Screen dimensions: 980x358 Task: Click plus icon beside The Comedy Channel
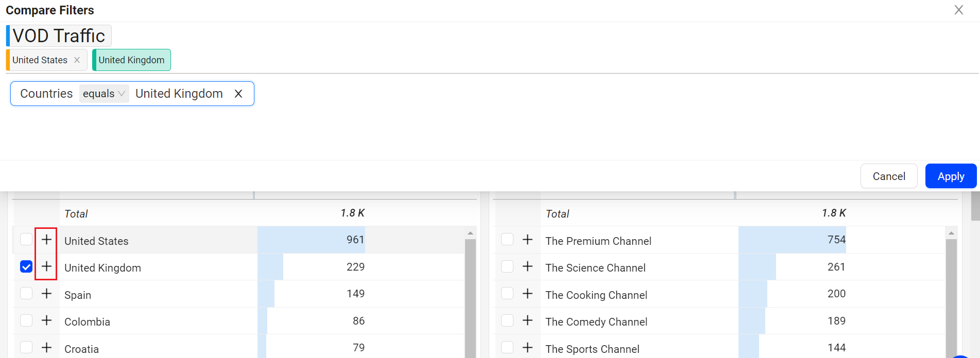coord(527,320)
